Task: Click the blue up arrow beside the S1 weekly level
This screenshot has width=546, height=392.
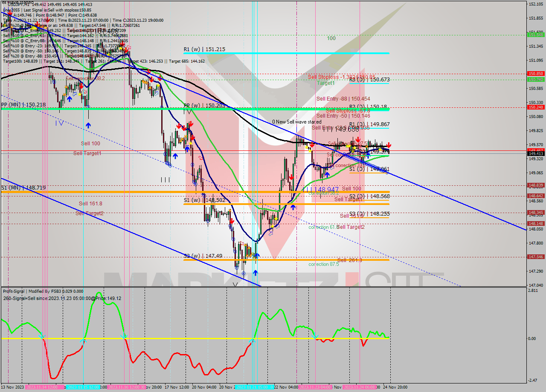Action: [x=293, y=208]
